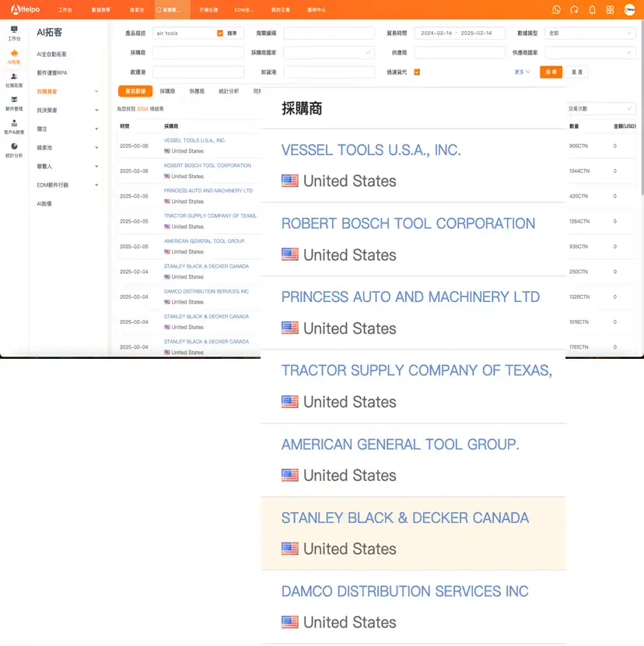
Task: Click the home share icon in top bar
Action: pos(574,9)
